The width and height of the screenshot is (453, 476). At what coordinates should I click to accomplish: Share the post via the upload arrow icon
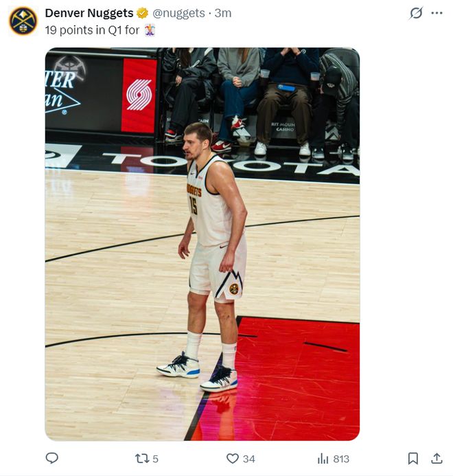[x=437, y=458]
